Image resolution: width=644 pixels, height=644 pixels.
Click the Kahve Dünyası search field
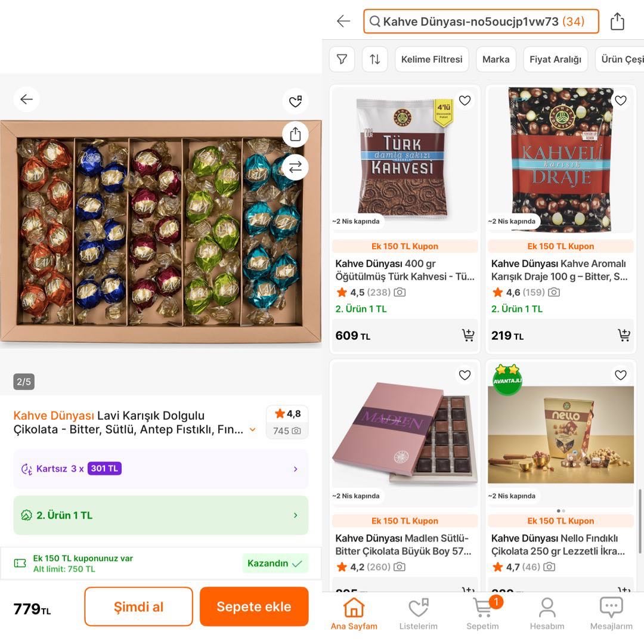tap(481, 22)
